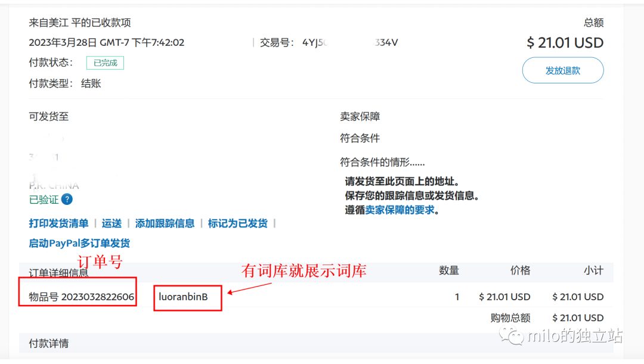Click the 总额 label
This screenshot has height=364, width=644.
pos(593,23)
